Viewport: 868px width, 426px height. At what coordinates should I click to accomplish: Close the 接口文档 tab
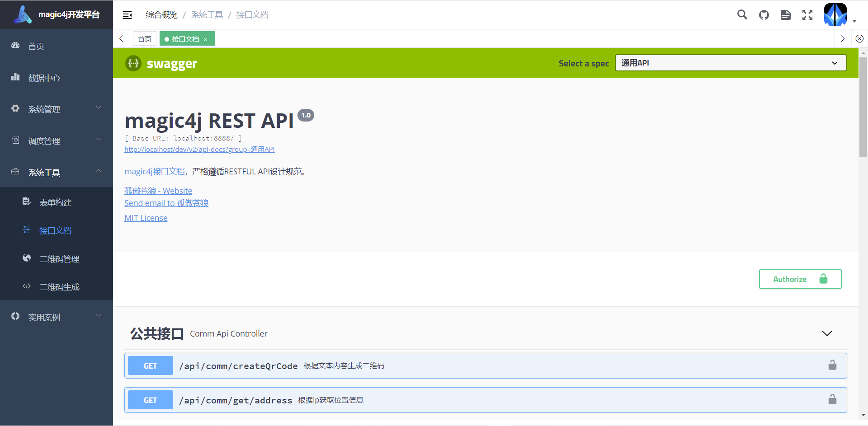pyautogui.click(x=206, y=39)
